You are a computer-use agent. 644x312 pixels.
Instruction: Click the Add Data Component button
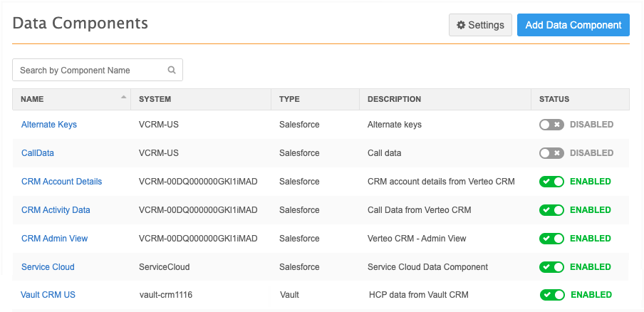(x=573, y=25)
